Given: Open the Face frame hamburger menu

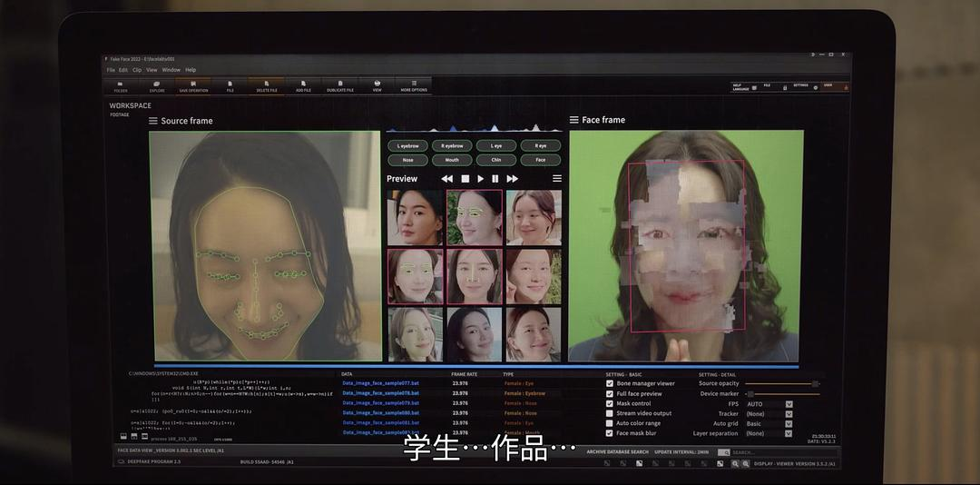Looking at the screenshot, I should point(573,120).
